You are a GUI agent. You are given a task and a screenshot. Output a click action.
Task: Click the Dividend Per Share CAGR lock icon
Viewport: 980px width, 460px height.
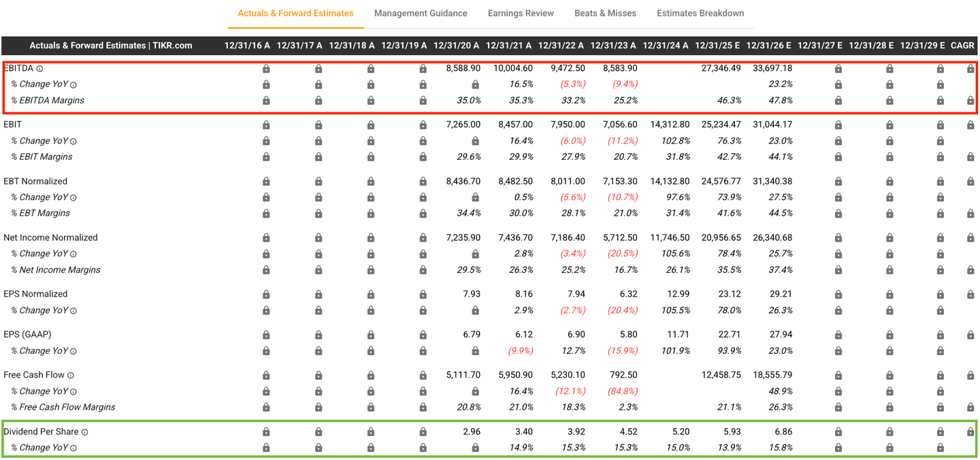pos(970,432)
